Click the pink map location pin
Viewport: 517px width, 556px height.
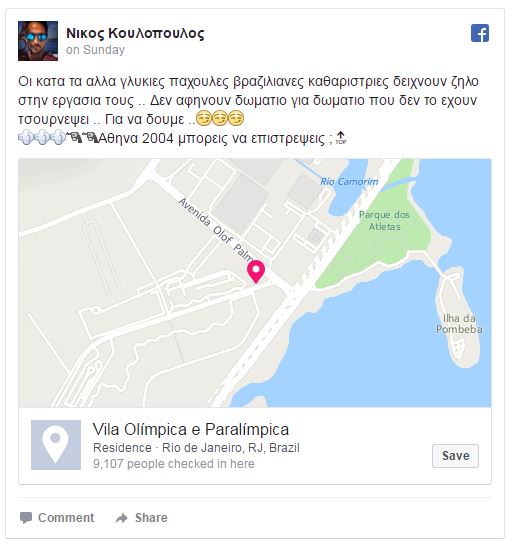coord(256,271)
